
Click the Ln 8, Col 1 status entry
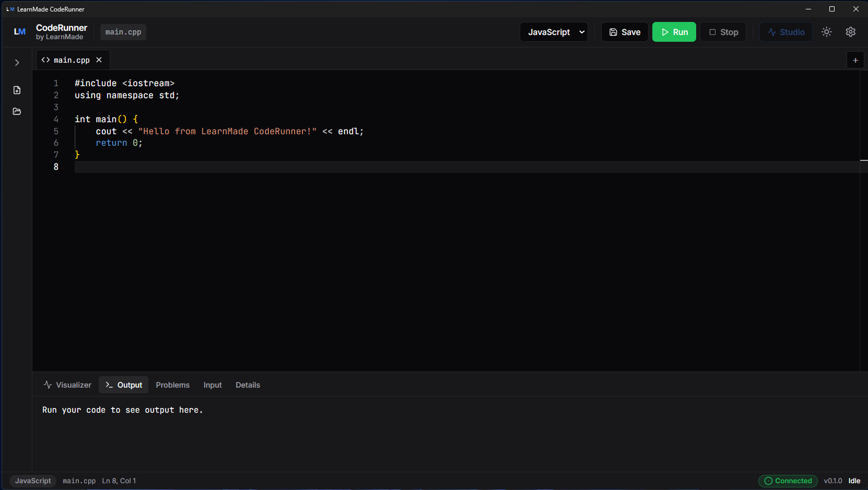[x=119, y=481]
